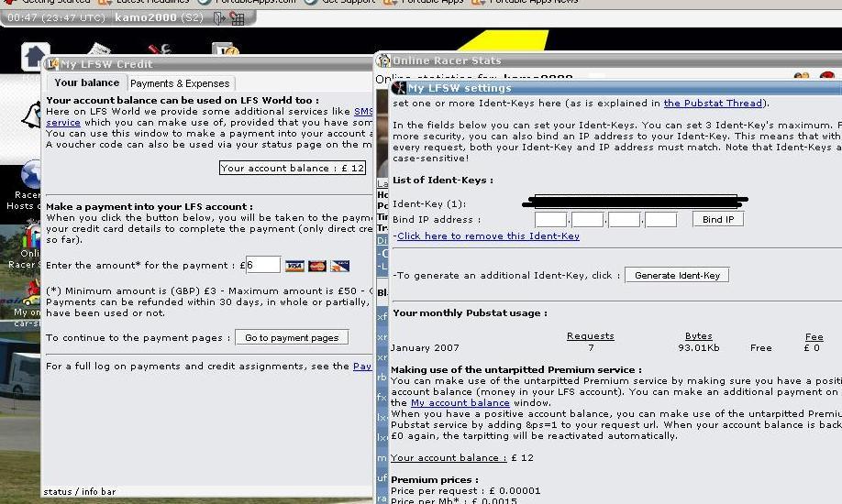Click the bell icon on the left side

point(32,115)
